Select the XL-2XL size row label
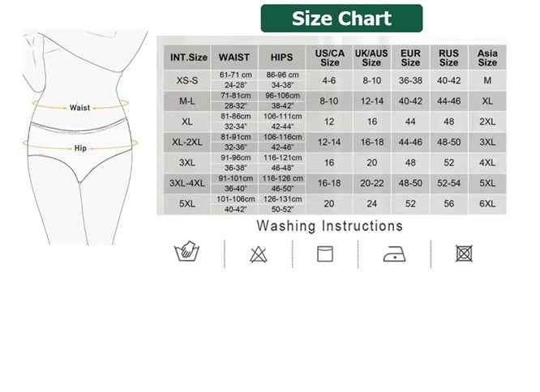This screenshot has height=392, width=540. click(187, 142)
